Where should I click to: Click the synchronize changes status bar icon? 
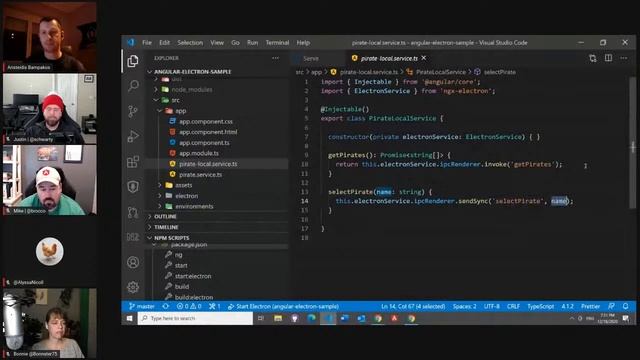165,306
